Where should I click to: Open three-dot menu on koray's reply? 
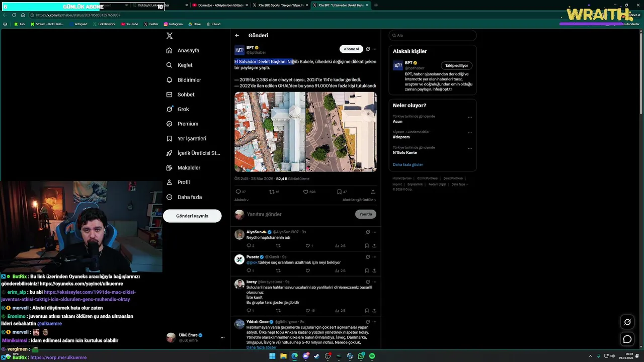(374, 282)
